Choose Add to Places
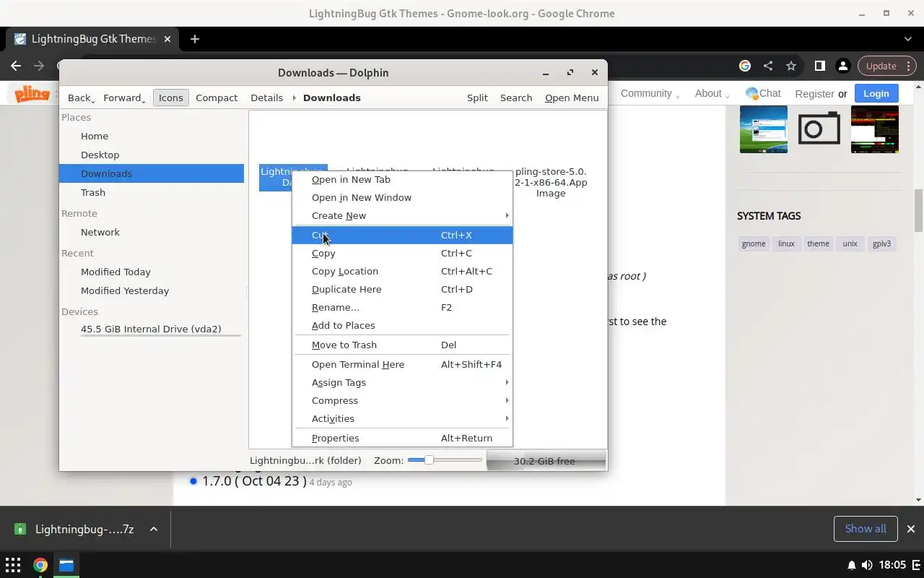Image resolution: width=924 pixels, height=578 pixels. click(x=402, y=325)
